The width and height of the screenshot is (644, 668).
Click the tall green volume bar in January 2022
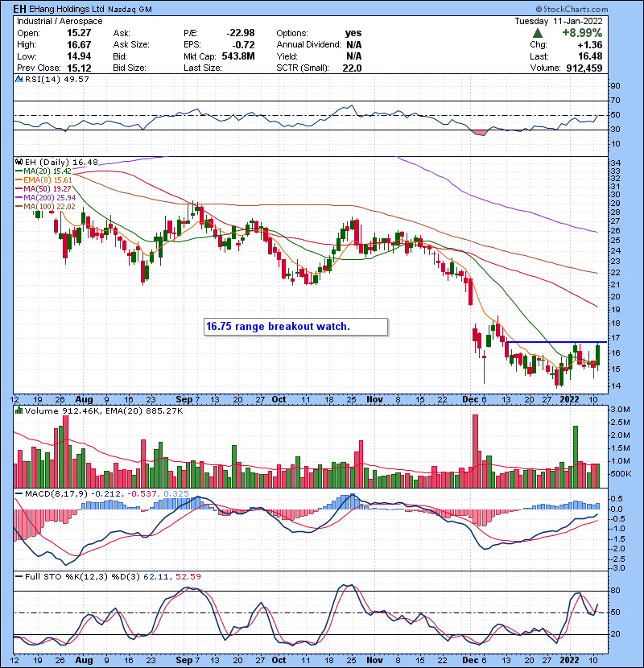576,456
